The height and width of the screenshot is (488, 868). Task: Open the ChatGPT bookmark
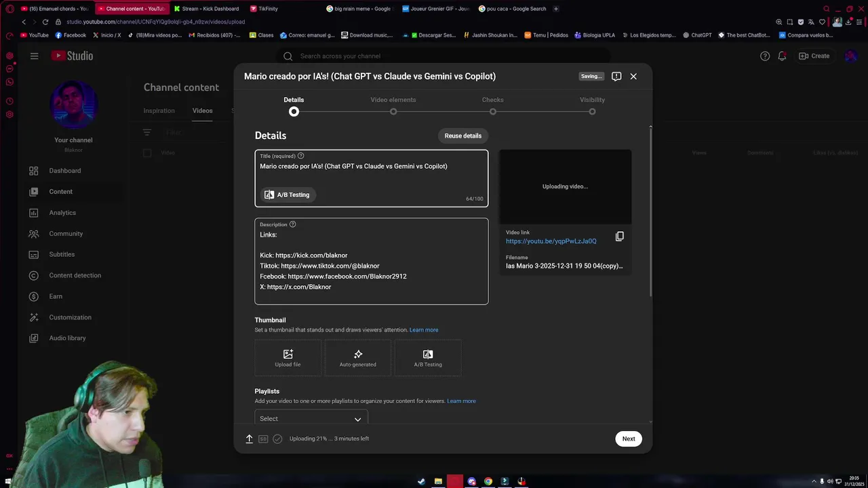(x=697, y=35)
